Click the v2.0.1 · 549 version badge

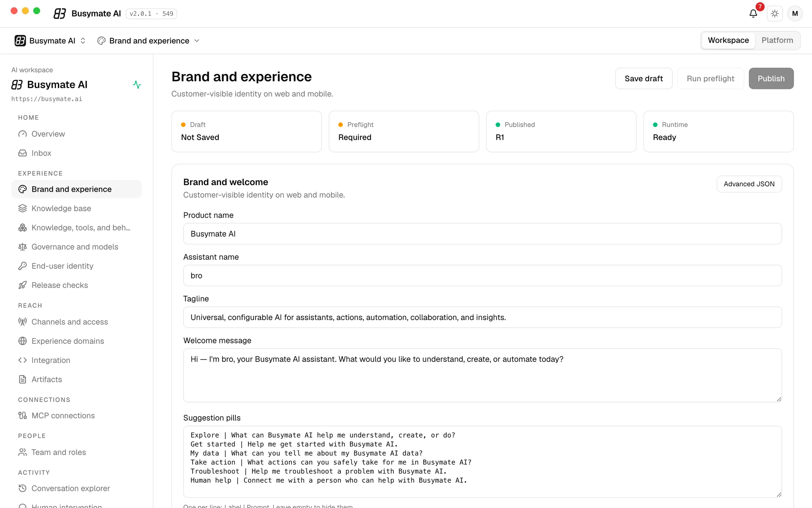[151, 14]
